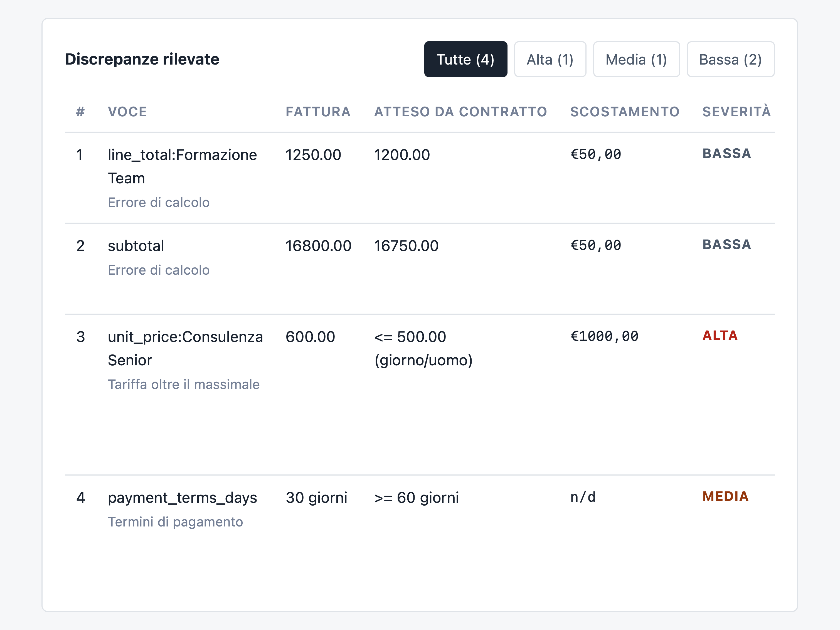Click the FATTURA column header
840x630 pixels.
tap(318, 112)
